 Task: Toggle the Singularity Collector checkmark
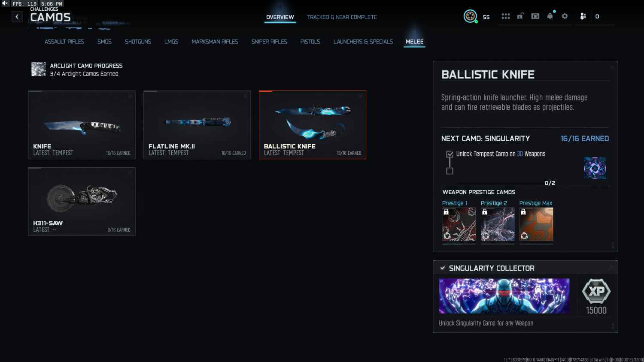(x=442, y=268)
